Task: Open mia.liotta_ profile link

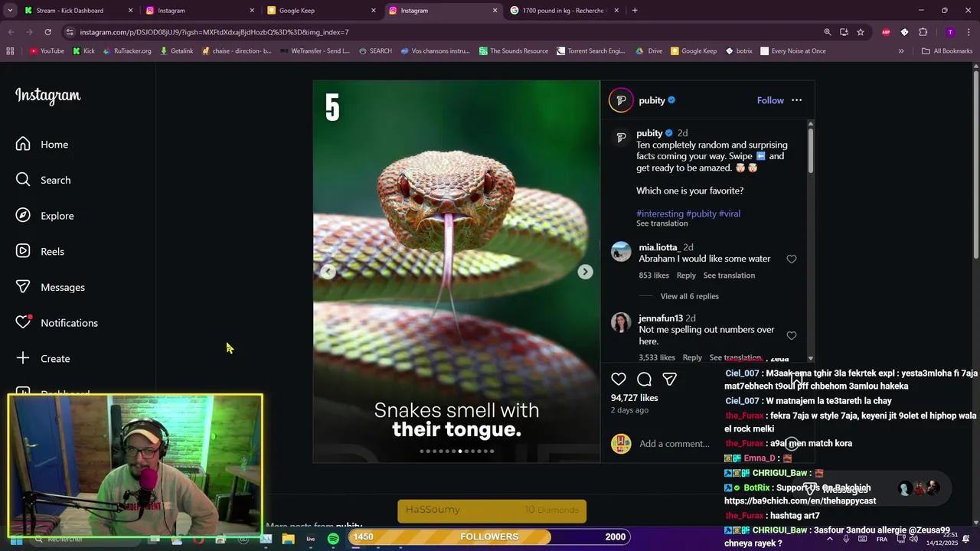Action: click(658, 247)
